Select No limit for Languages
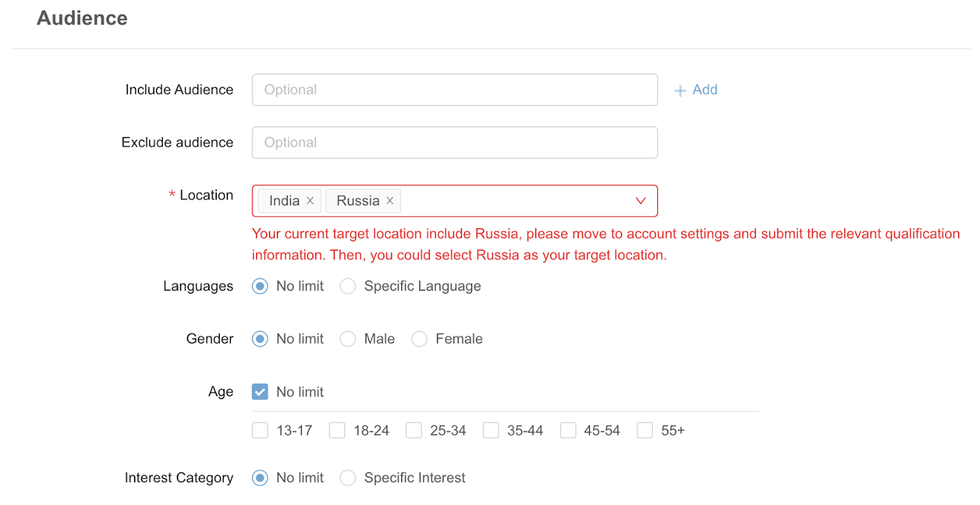Screen dimensions: 980x505 pyautogui.click(x=260, y=287)
